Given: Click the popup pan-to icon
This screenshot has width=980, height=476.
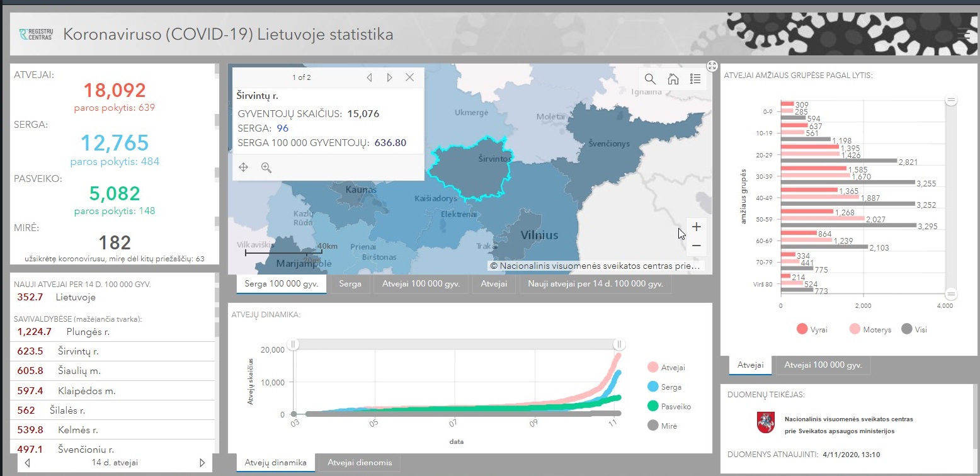Looking at the screenshot, I should [244, 167].
